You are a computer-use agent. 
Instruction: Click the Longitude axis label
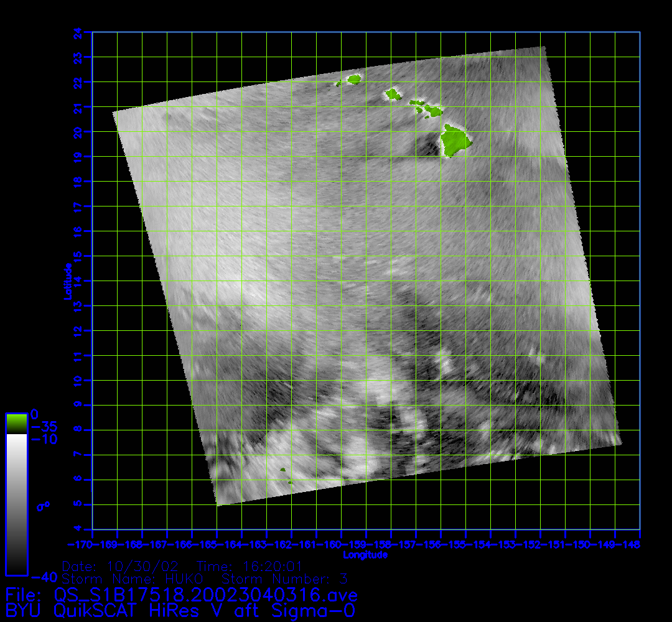pos(366,555)
